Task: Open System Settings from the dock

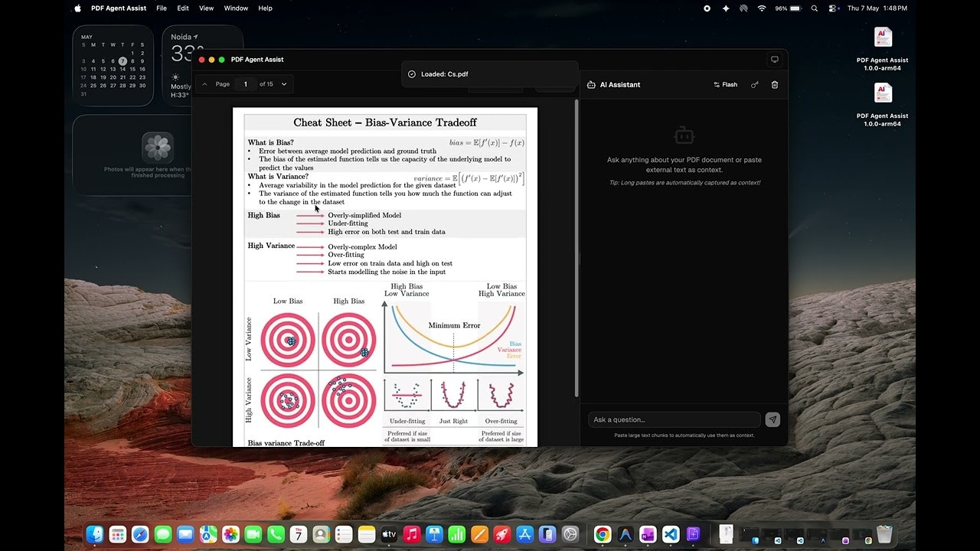Action: 570,534
